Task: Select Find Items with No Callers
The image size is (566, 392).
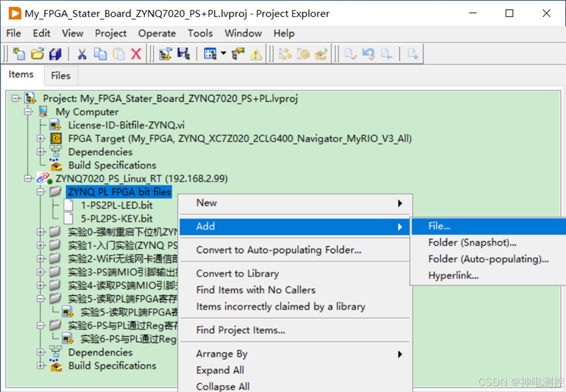Action: click(x=295, y=290)
